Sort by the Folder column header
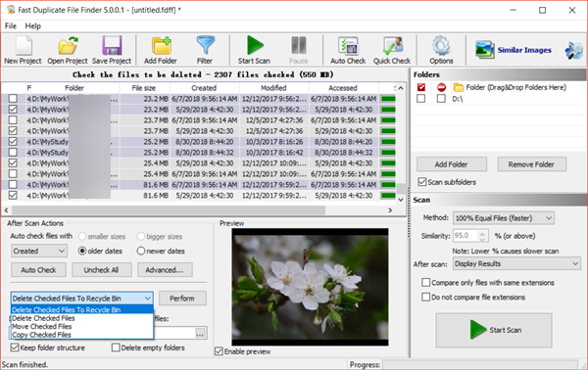588x370 pixels. coord(74,88)
